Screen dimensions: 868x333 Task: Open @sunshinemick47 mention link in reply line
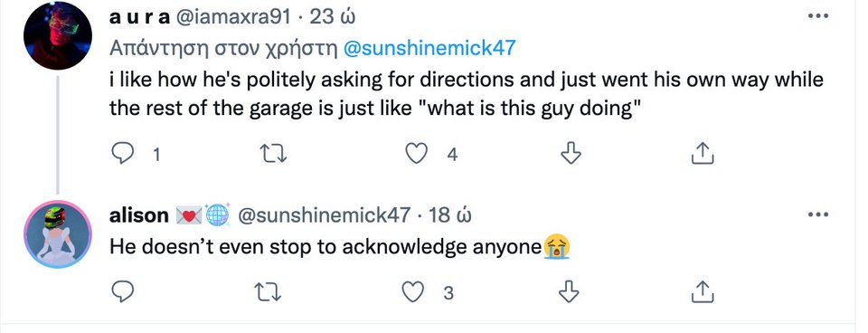(429, 48)
